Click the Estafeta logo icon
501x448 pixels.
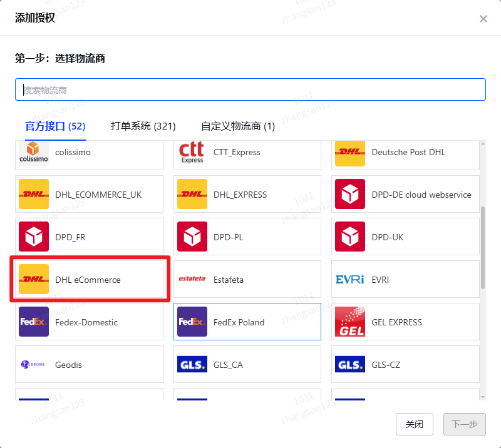(192, 279)
